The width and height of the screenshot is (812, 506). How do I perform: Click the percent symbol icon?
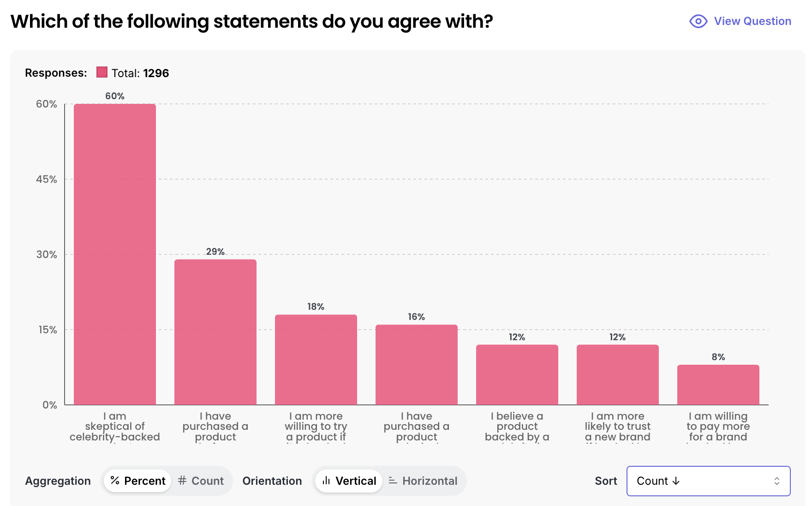pyautogui.click(x=115, y=481)
